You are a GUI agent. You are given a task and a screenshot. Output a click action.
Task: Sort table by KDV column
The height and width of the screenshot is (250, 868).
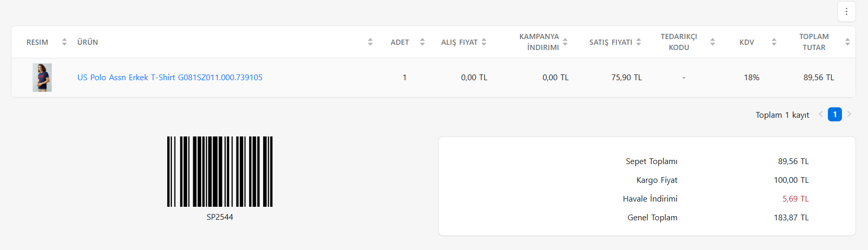[x=774, y=42]
